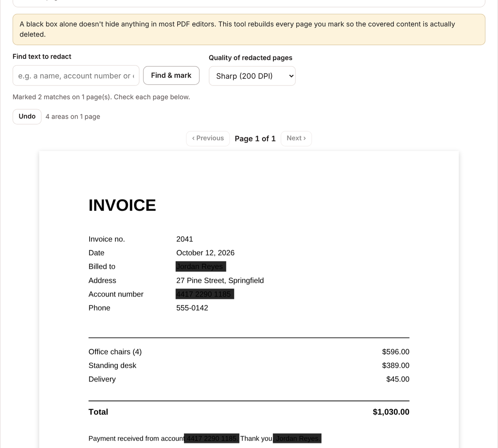The width and height of the screenshot is (498, 448).
Task: Click the Quality of redacted pages label
Action: coord(251,58)
